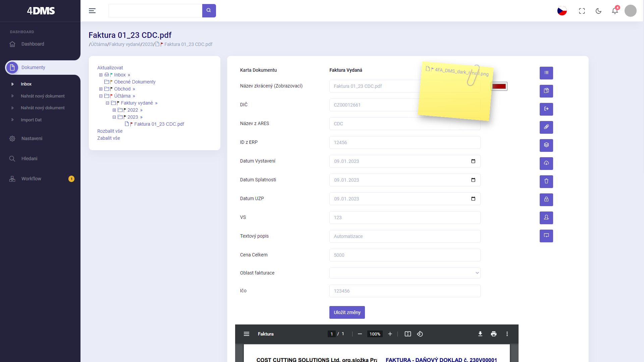Viewport: 644px width, 362px height.
Task: Toggle fullscreen mode icon
Action: click(x=582, y=11)
